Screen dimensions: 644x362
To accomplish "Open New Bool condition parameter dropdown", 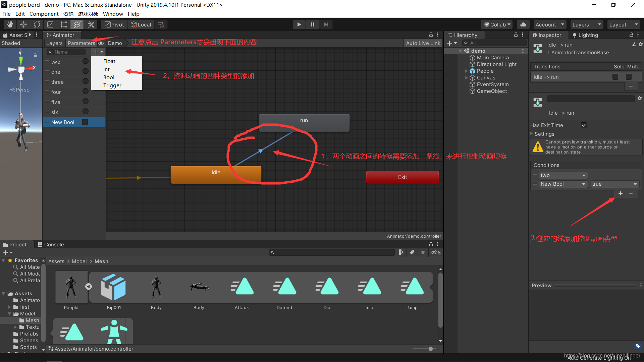I will click(x=563, y=184).
